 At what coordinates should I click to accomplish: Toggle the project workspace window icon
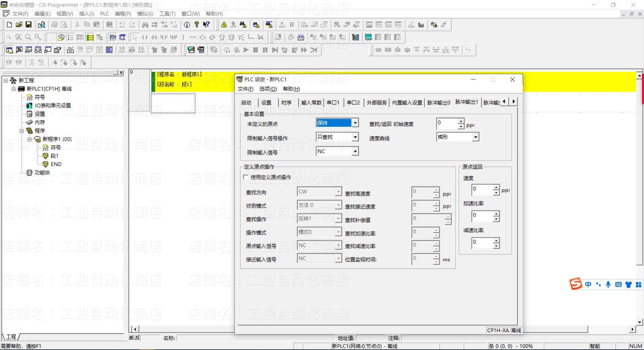click(9, 50)
